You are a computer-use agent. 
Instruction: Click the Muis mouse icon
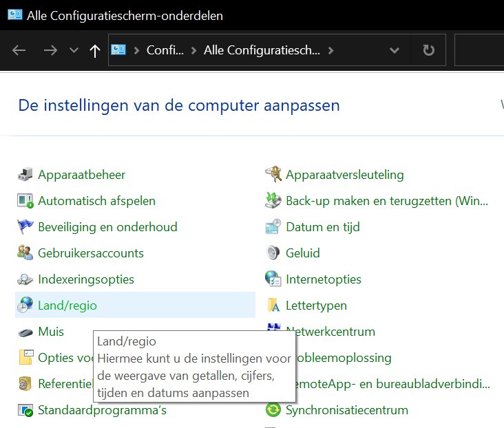pyautogui.click(x=25, y=332)
